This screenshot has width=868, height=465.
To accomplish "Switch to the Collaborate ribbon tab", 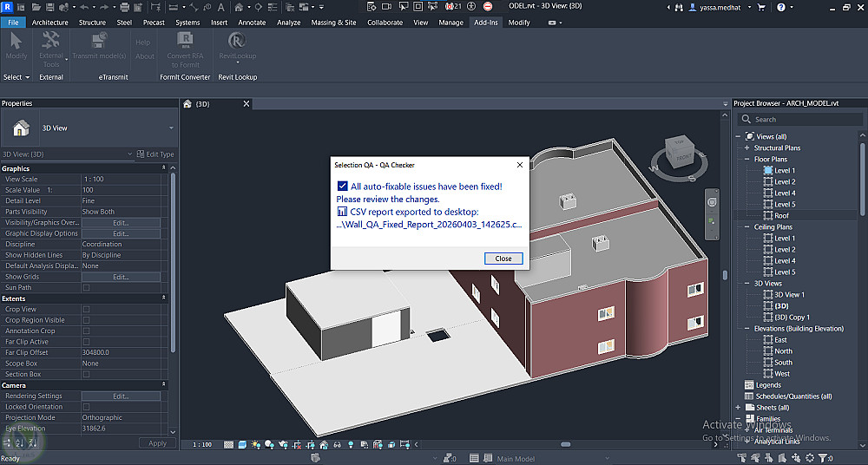I will click(x=385, y=23).
